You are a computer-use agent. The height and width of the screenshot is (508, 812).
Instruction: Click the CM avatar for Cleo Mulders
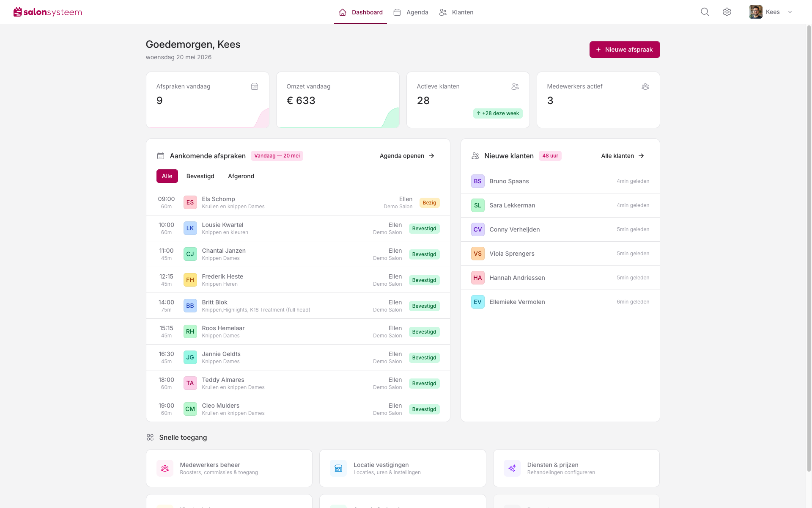click(x=190, y=409)
